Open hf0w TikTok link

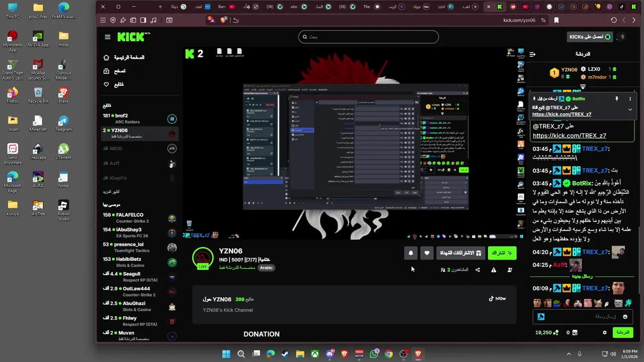[497, 299]
